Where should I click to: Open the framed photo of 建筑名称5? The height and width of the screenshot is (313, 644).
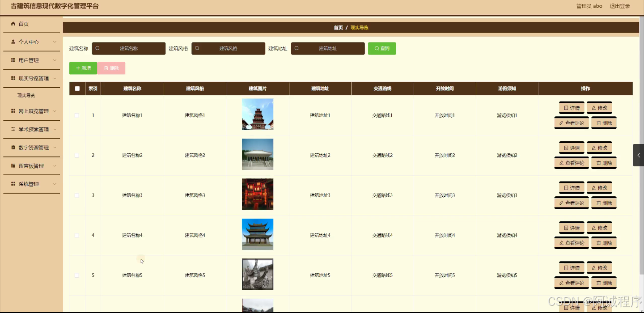(258, 275)
